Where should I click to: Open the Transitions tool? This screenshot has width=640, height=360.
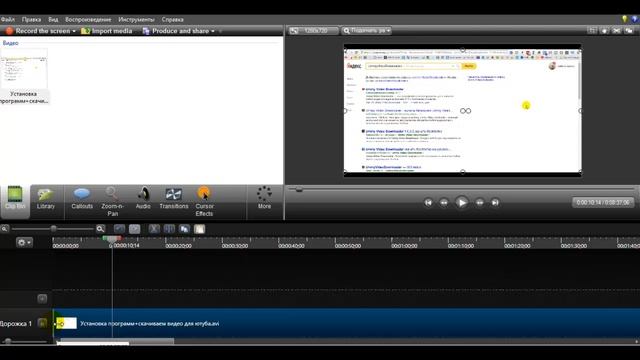pos(173,198)
